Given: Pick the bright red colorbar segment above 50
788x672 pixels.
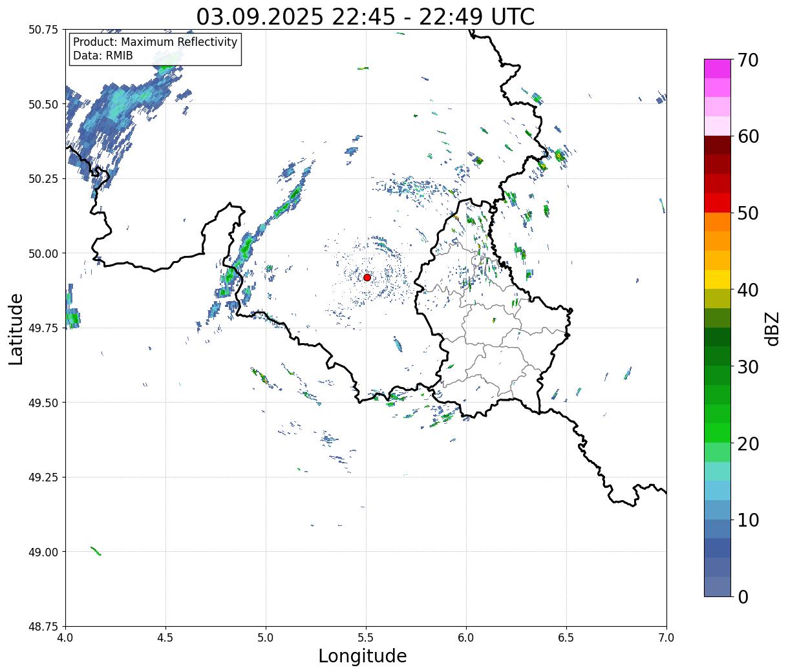Looking at the screenshot, I should coord(718,203).
